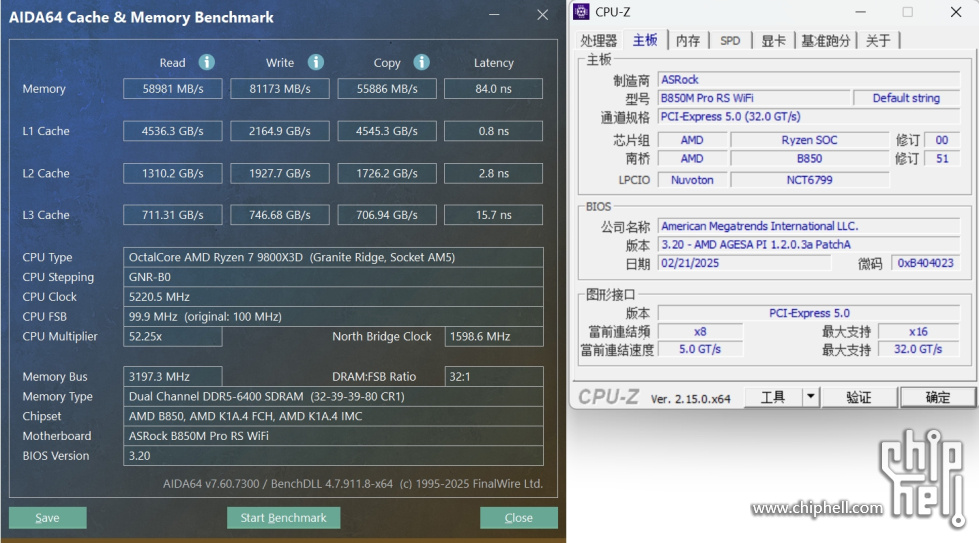The image size is (979, 543).
Task: Click 通道规格 value PCI-Express 5.0 (32.0 GT/s)
Action: 809,117
